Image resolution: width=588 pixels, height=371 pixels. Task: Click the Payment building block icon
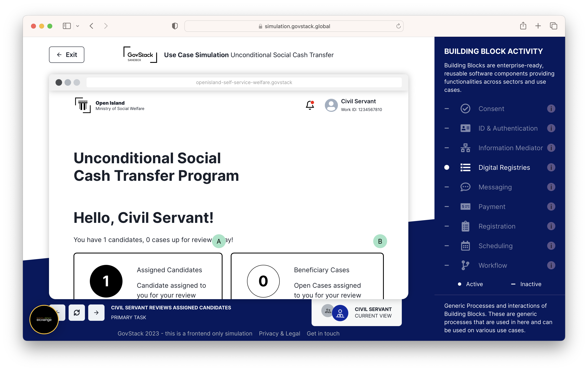(x=466, y=207)
